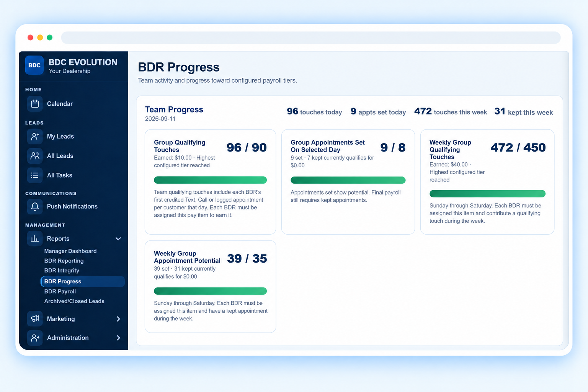The width and height of the screenshot is (588, 392).
Task: Click the date "2026-09-11"
Action: pyautogui.click(x=160, y=119)
